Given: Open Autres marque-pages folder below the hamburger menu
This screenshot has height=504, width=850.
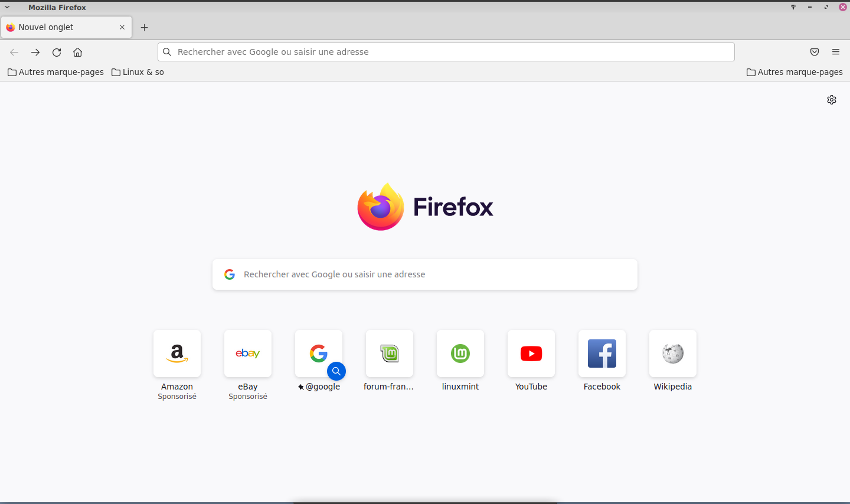Looking at the screenshot, I should coord(795,72).
